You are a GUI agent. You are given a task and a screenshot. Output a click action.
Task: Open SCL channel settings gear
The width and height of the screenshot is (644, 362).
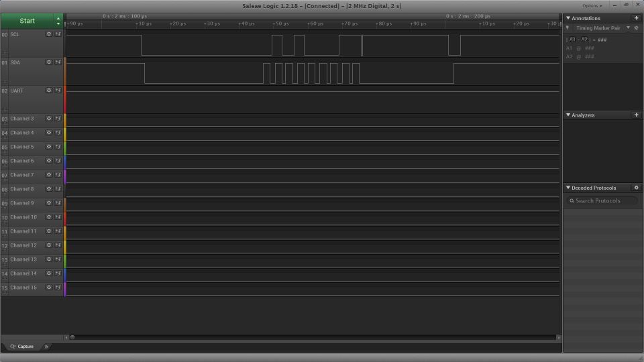point(48,34)
